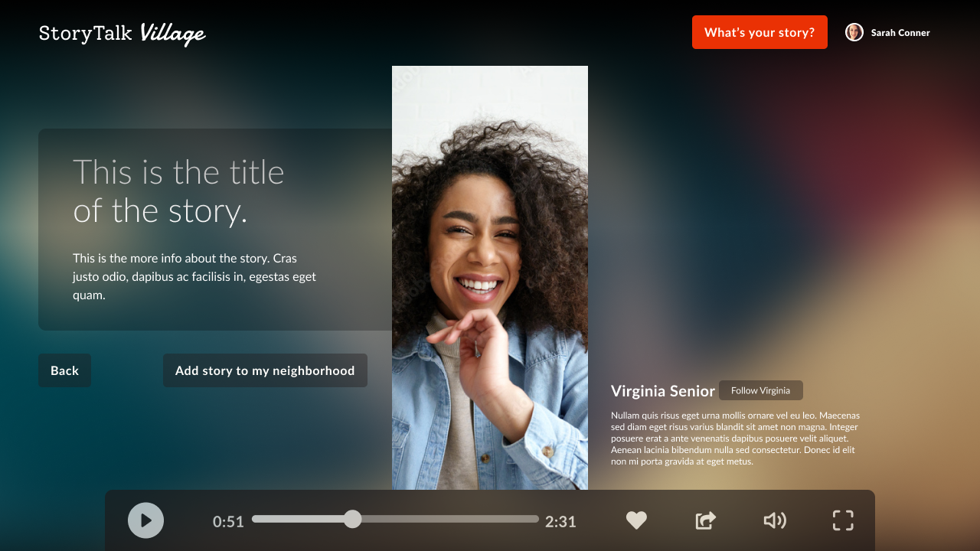
Task: Go back using the Back button
Action: 64,370
